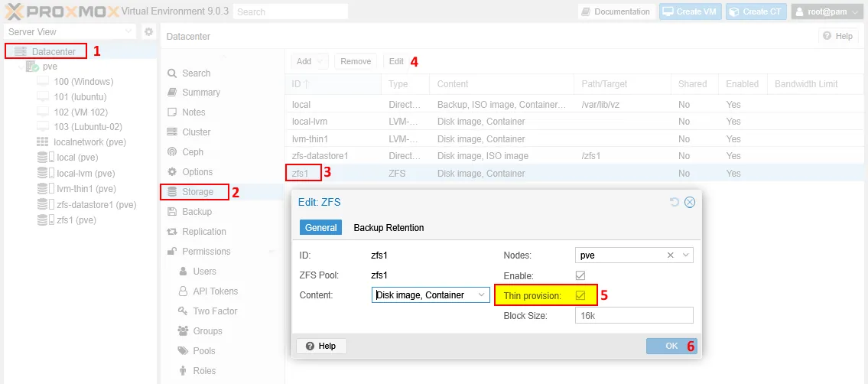868x384 pixels.
Task: Click the monitor icon of 100 (Windows)
Action: 43,82
